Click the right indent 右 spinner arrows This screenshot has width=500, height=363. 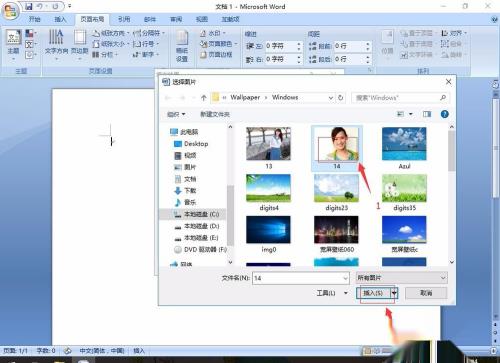point(299,59)
